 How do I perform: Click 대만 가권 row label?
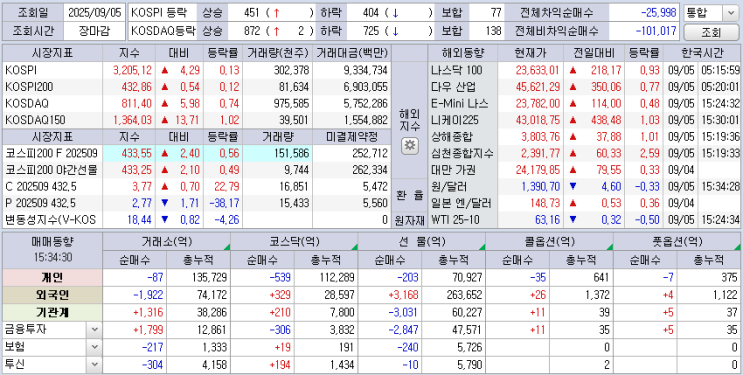[x=453, y=170]
